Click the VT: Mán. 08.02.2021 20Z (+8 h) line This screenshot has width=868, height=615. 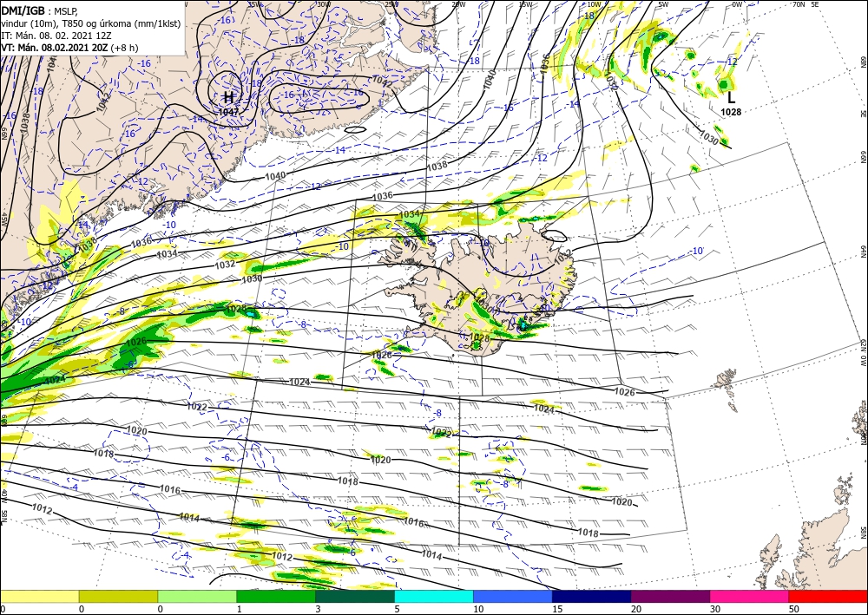(69, 48)
